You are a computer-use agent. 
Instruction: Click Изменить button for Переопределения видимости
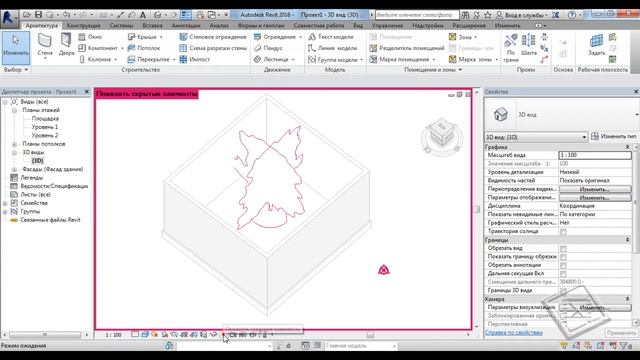click(595, 189)
